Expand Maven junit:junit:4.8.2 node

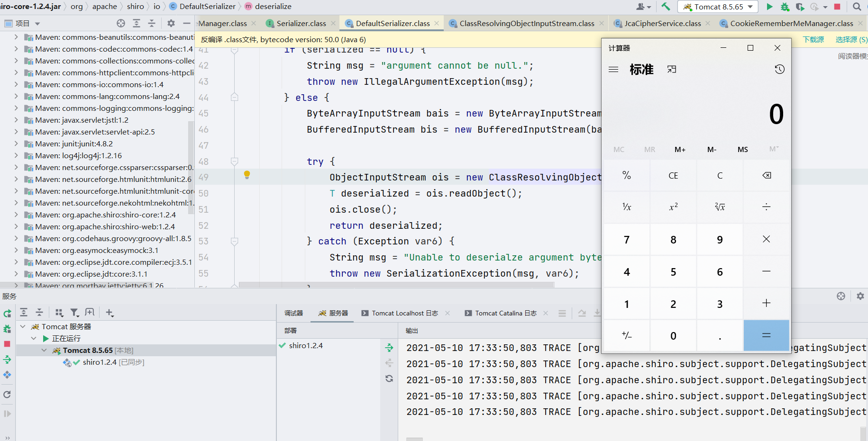pyautogui.click(x=16, y=144)
